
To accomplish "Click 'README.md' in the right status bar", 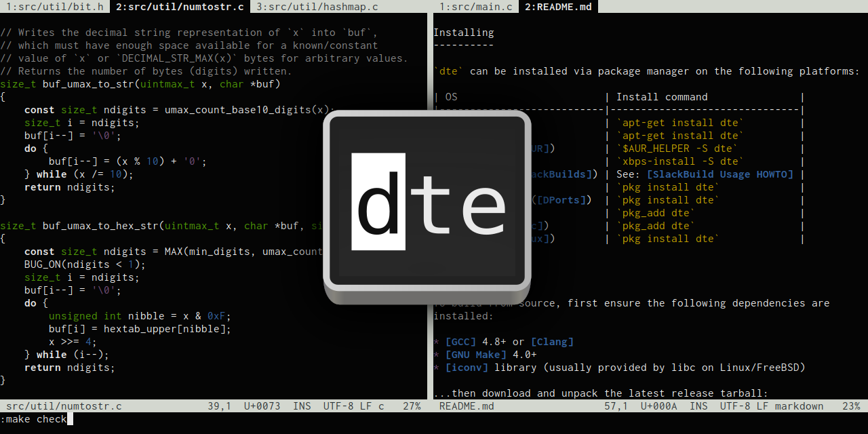I will (467, 406).
